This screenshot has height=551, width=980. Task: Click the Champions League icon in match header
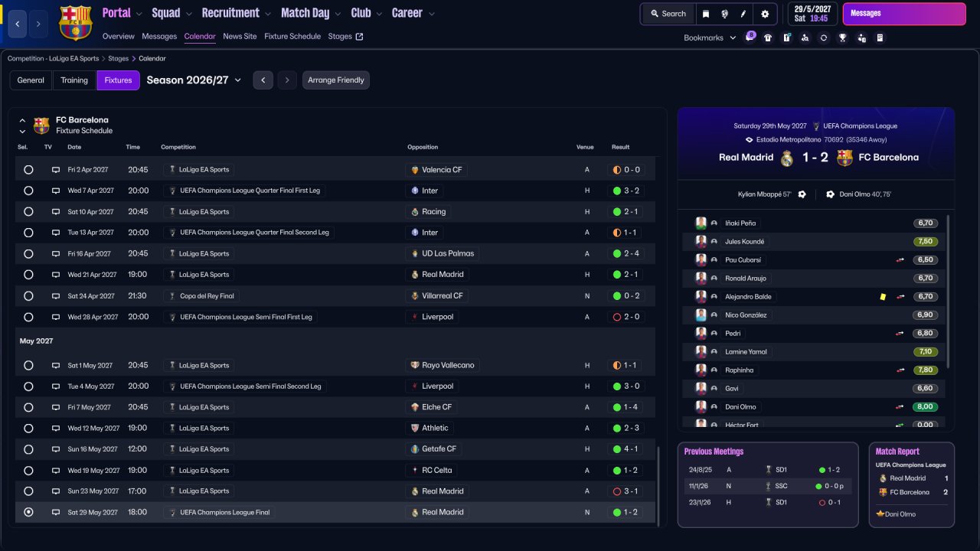pyautogui.click(x=816, y=126)
